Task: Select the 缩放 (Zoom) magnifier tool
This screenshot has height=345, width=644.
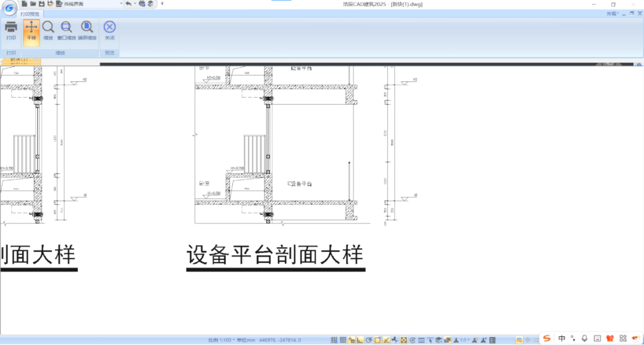Action: pos(48,30)
